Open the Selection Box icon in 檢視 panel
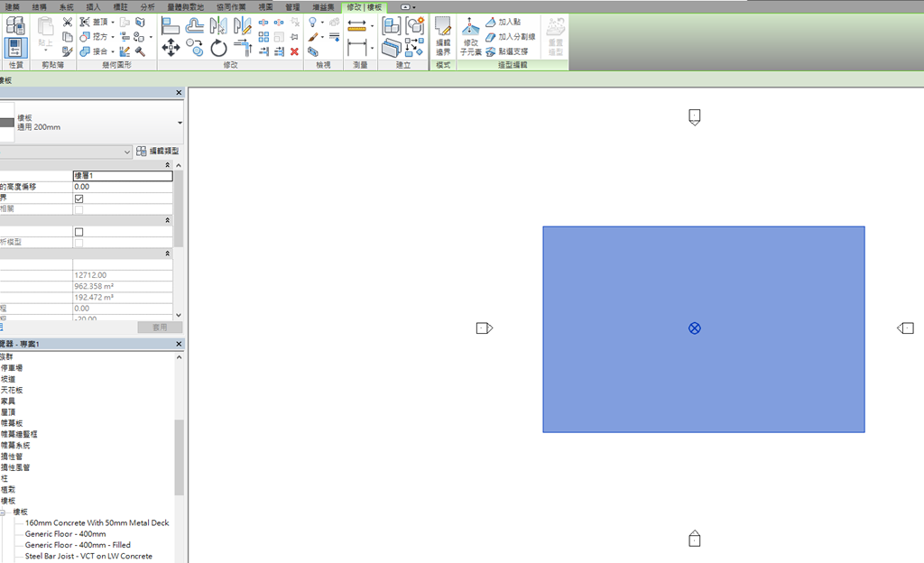This screenshot has width=924, height=563. 313,51
